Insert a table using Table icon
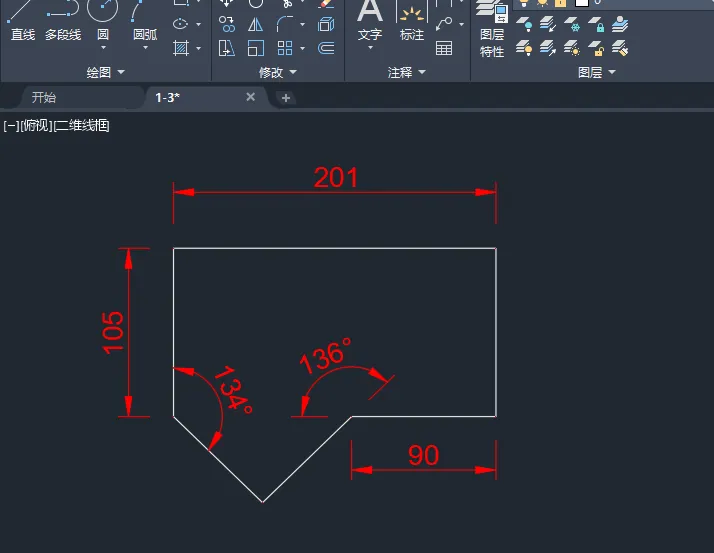Image resolution: width=714 pixels, height=553 pixels. tap(444, 48)
